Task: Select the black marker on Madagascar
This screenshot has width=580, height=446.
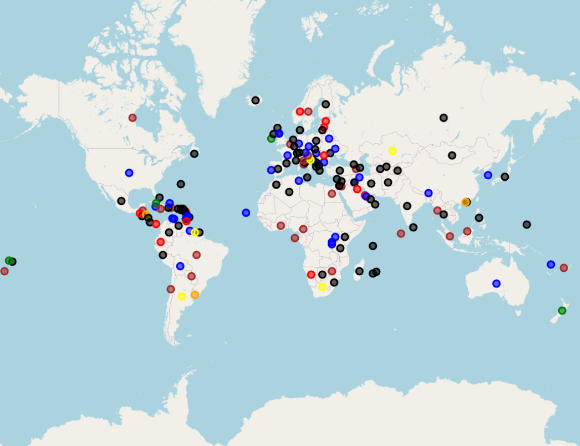Action: 359,271
